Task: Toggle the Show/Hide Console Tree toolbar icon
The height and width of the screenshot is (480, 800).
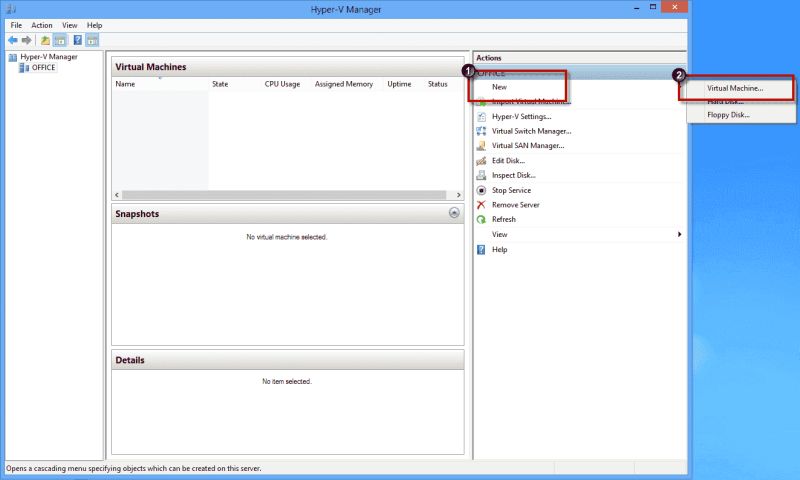Action: [x=60, y=40]
